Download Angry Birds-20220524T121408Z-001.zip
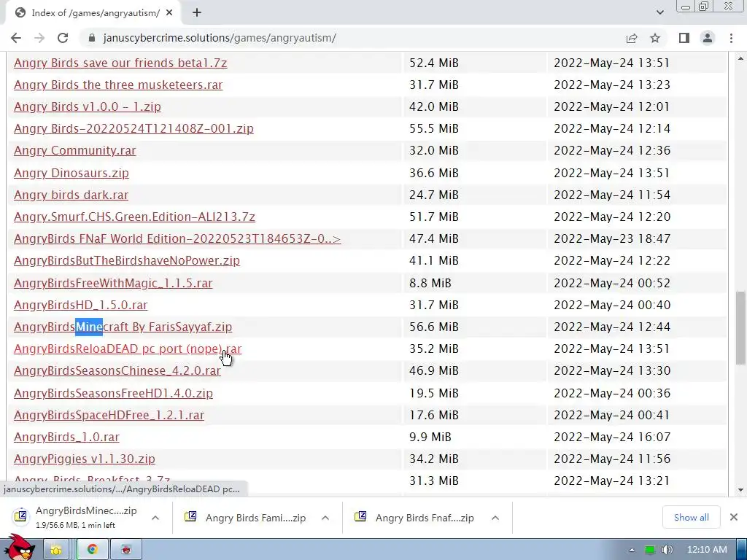This screenshot has height=560, width=747. (134, 128)
